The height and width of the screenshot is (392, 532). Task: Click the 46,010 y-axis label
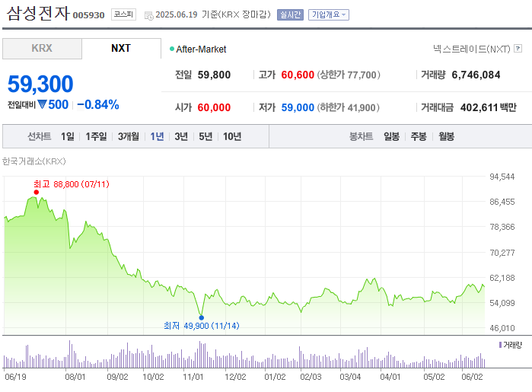pos(502,328)
